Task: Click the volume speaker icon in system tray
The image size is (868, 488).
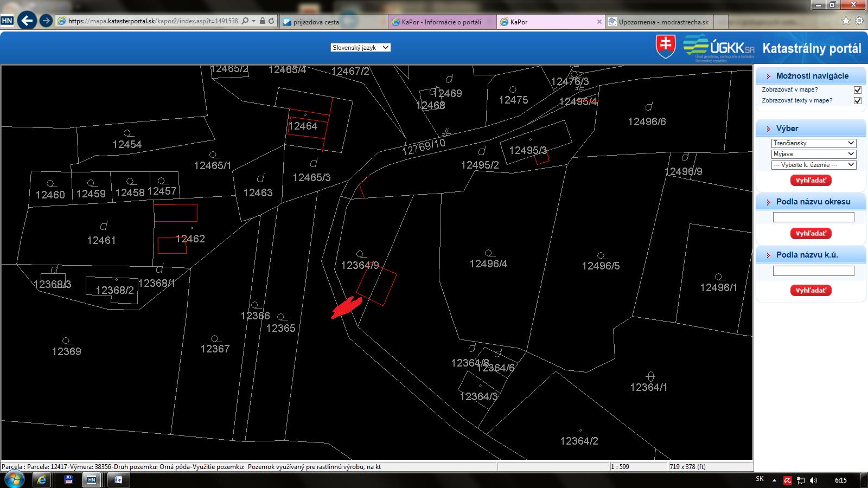Action: (813, 480)
